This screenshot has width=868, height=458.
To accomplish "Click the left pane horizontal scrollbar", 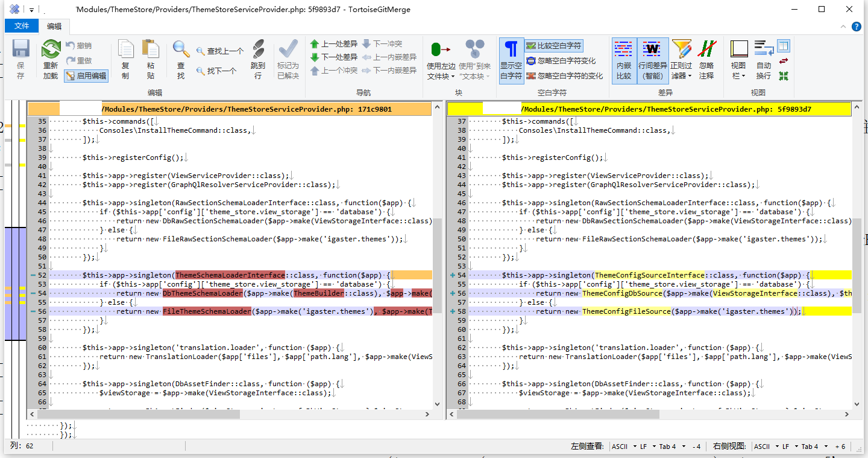I will click(x=139, y=415).
